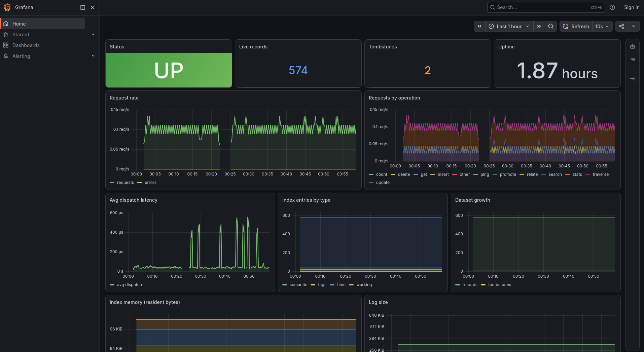This screenshot has width=644, height=352.
Task: Open the Starred menu item
Action: tap(21, 34)
